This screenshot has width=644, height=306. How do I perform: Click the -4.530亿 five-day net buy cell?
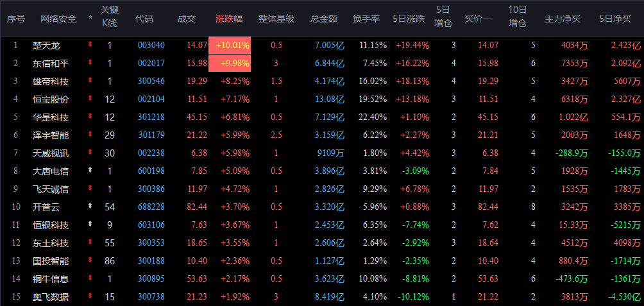click(x=624, y=297)
